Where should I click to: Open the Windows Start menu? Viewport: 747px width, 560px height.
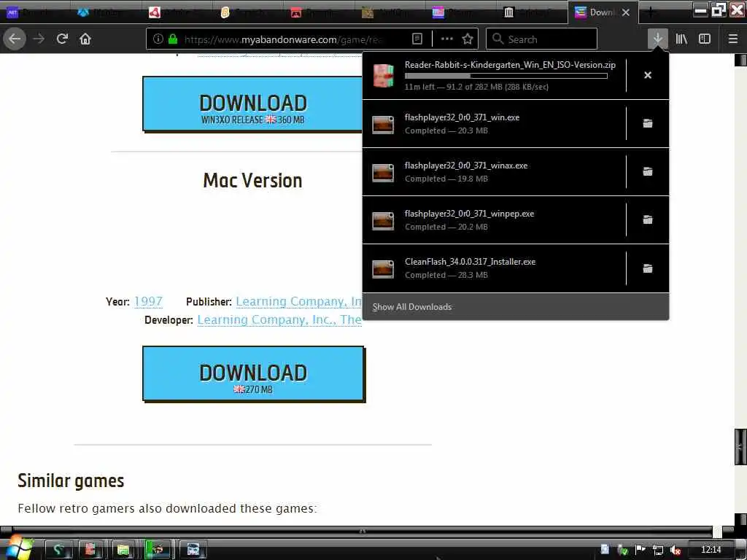tap(18, 548)
